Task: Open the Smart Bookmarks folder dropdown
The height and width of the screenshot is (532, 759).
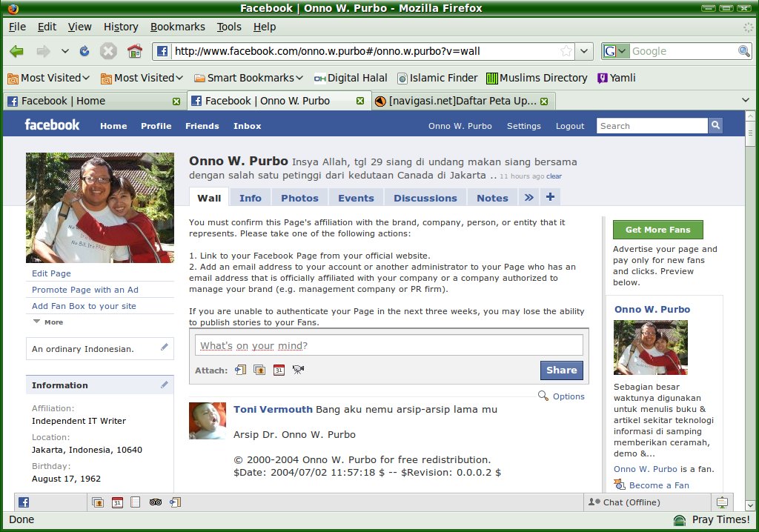Action: pos(249,78)
